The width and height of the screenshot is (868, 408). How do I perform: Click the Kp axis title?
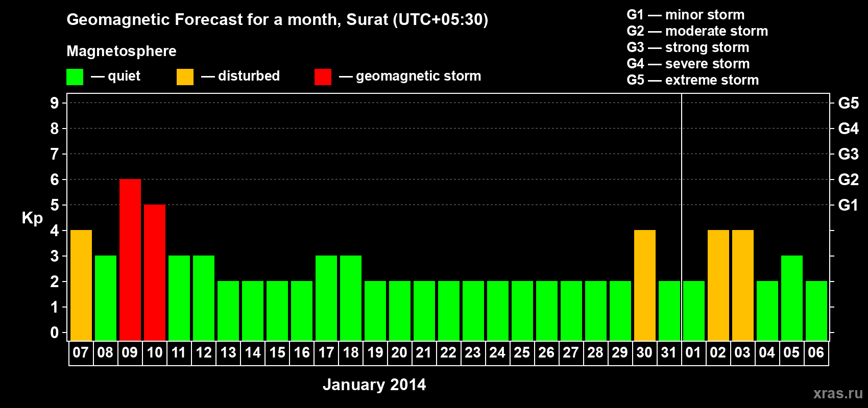(x=32, y=218)
